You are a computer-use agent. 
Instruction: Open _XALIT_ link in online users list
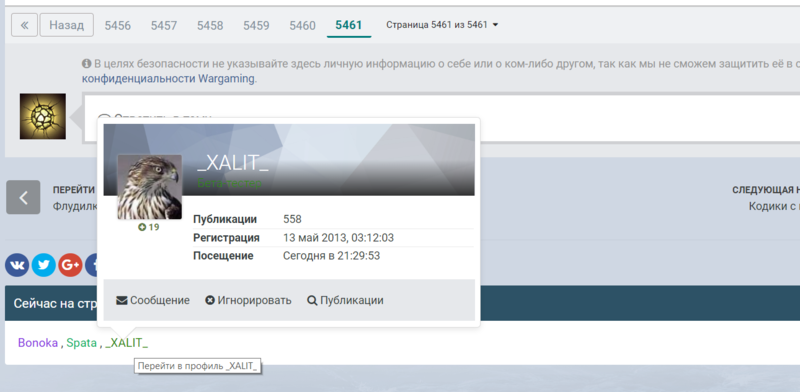tap(127, 343)
